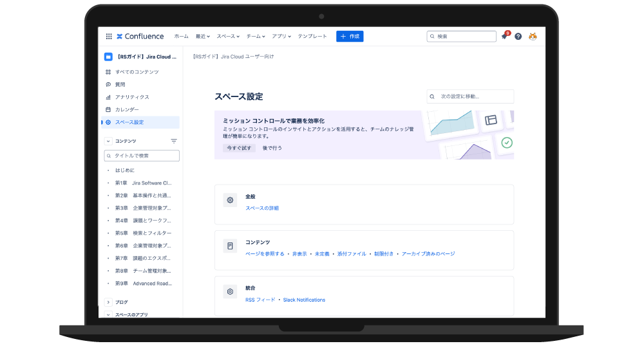This screenshot has height=346, width=644.
Task: Click the magnifier icon in 検索 box
Action: click(432, 37)
